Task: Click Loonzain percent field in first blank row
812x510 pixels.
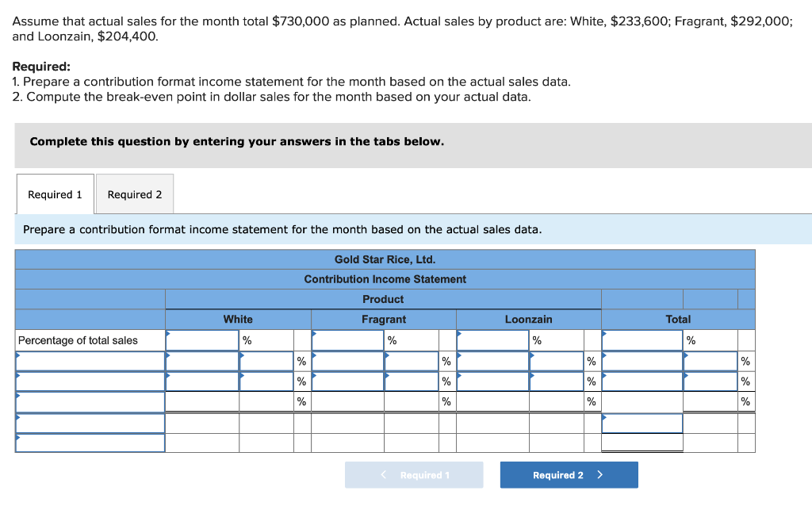Action: tap(557, 361)
